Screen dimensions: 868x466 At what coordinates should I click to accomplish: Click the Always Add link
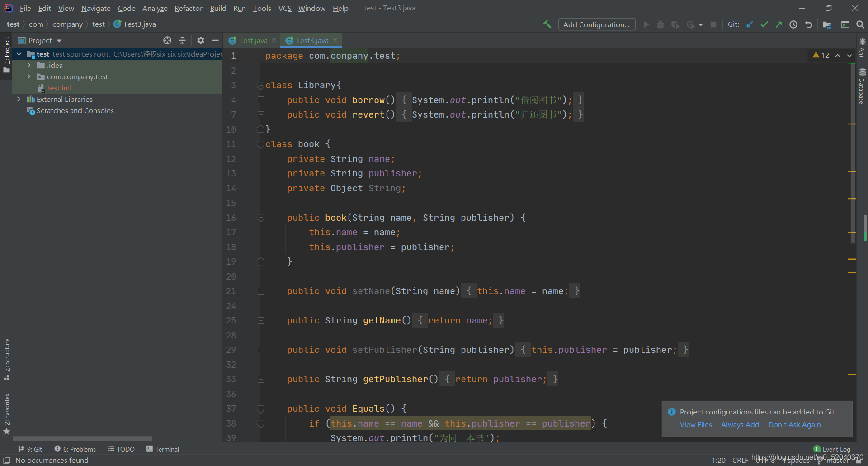(740, 424)
